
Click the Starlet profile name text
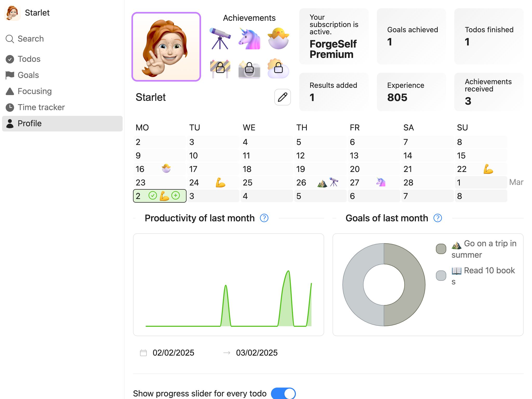(x=151, y=97)
